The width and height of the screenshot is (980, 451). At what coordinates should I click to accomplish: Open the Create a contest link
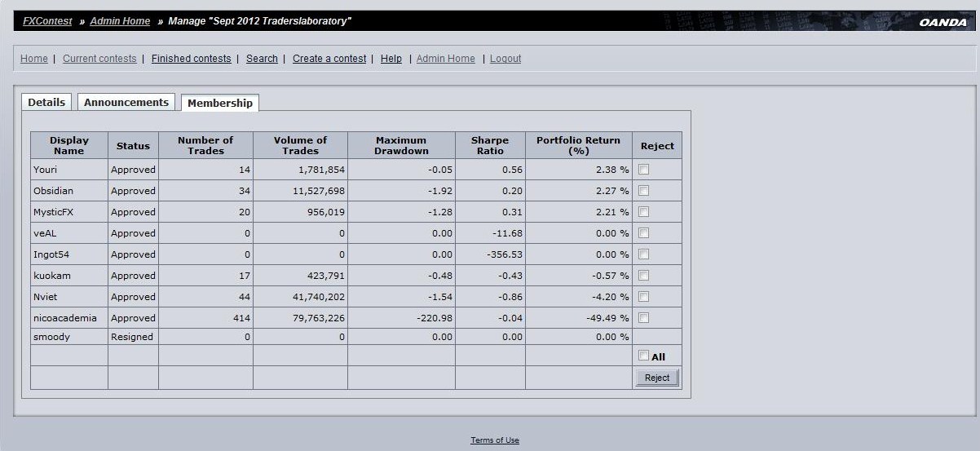329,59
